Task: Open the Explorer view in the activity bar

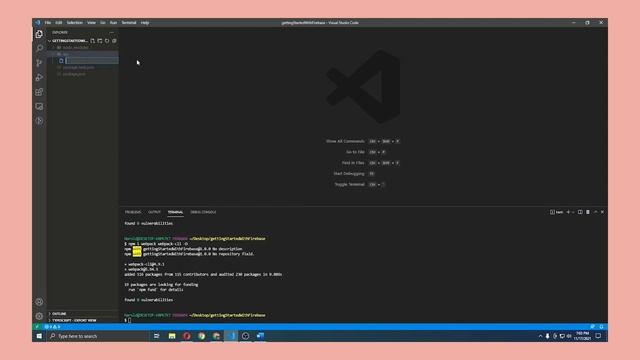Action: pyautogui.click(x=39, y=34)
